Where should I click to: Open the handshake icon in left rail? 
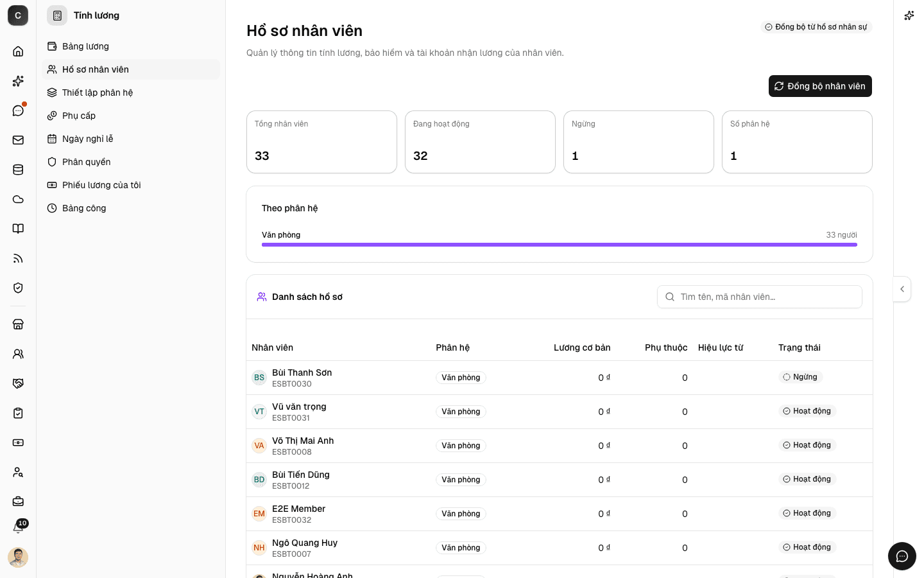point(18,383)
